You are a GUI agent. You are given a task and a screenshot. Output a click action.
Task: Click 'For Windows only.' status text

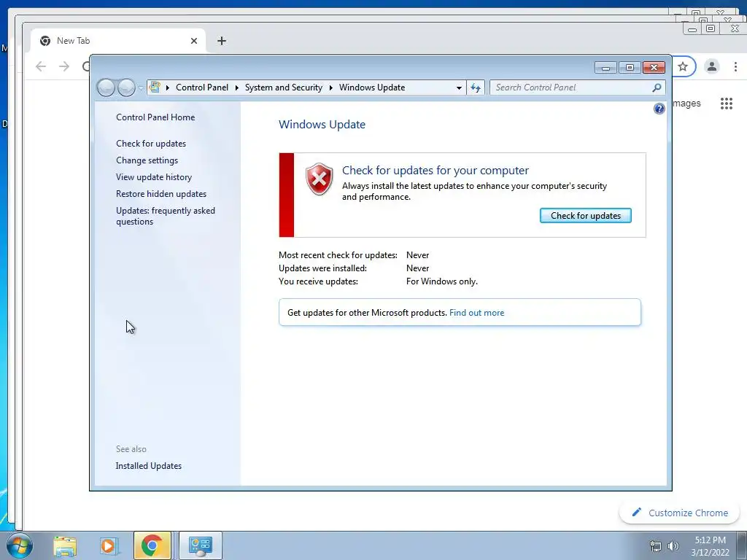tap(441, 281)
